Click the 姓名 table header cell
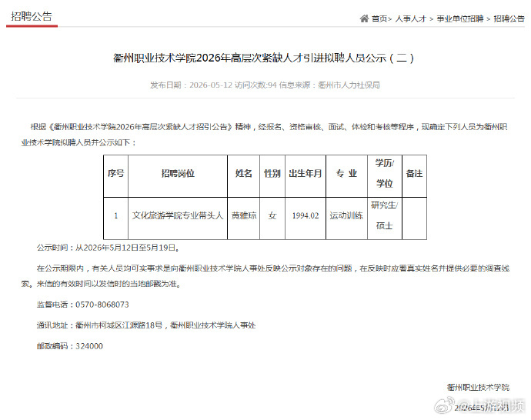This screenshot has height=420, width=531. pos(243,176)
